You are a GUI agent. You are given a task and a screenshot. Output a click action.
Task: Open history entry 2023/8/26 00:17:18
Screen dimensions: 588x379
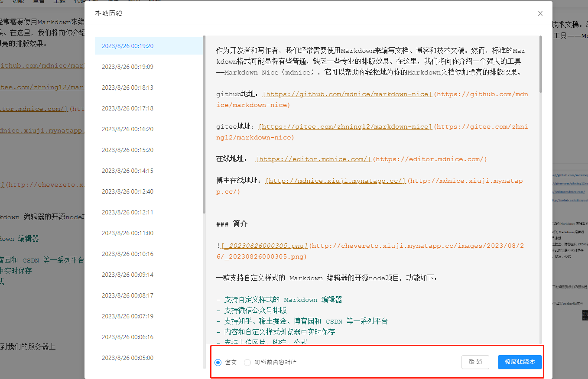tap(149, 108)
